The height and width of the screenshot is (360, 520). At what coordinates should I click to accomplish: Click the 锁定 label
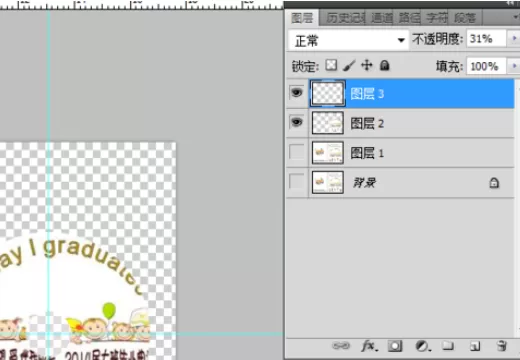tap(305, 66)
